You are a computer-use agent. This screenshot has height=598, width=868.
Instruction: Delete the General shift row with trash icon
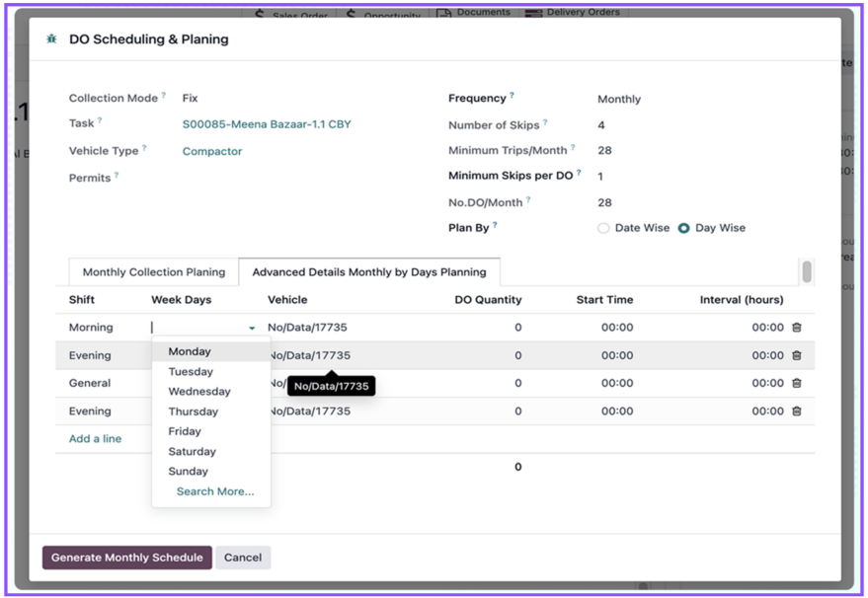click(x=796, y=383)
